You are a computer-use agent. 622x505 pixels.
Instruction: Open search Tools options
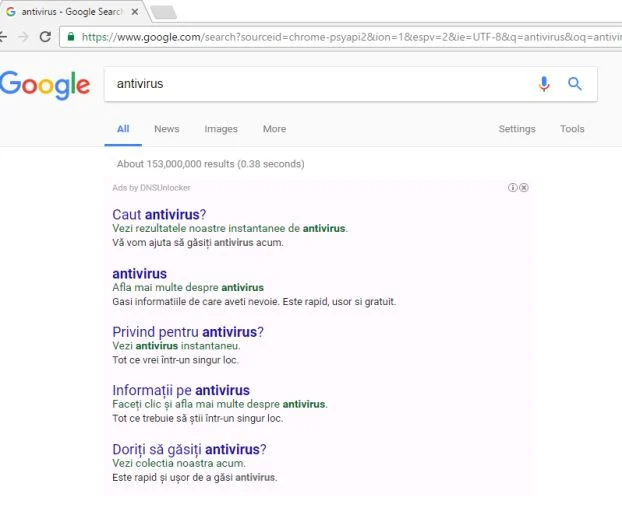click(x=572, y=129)
